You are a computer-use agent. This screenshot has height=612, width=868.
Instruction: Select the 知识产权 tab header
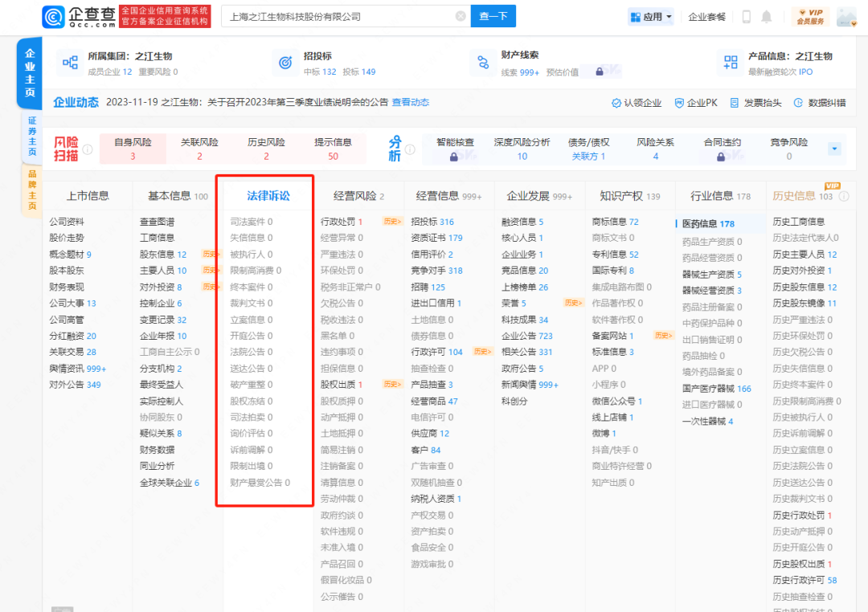click(630, 196)
